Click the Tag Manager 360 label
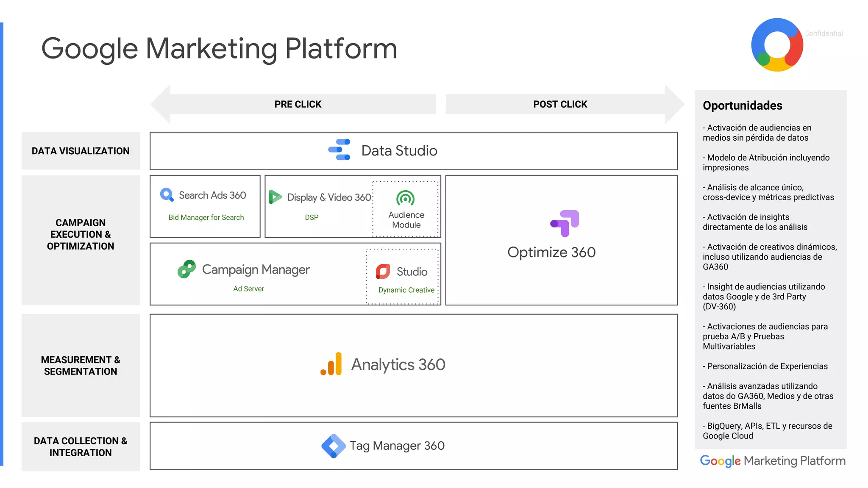This screenshot has height=488, width=868. tap(397, 446)
